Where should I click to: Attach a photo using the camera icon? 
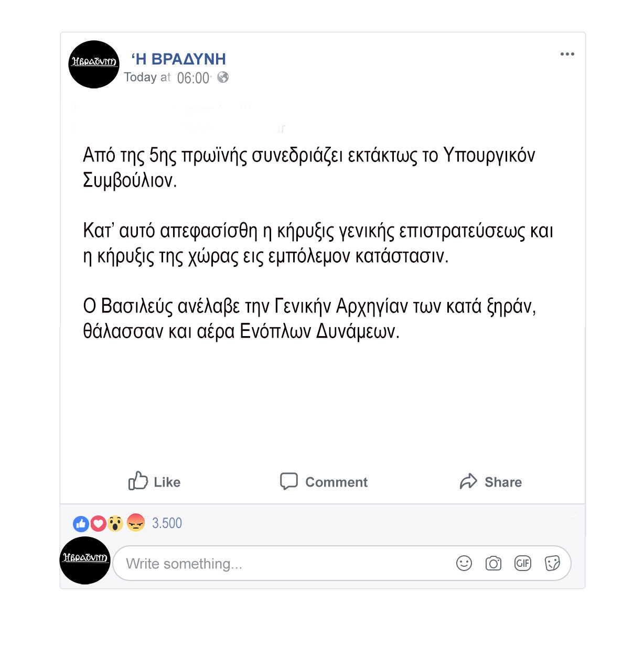pos(493,563)
